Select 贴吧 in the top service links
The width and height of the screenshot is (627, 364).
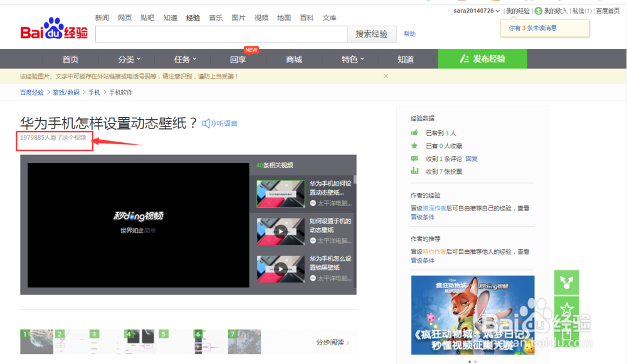click(x=147, y=18)
